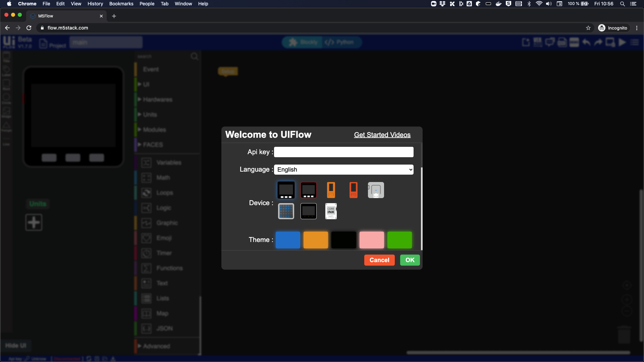Open Chrome's three-dot menu
Image resolution: width=644 pixels, height=362 pixels.
point(637,28)
